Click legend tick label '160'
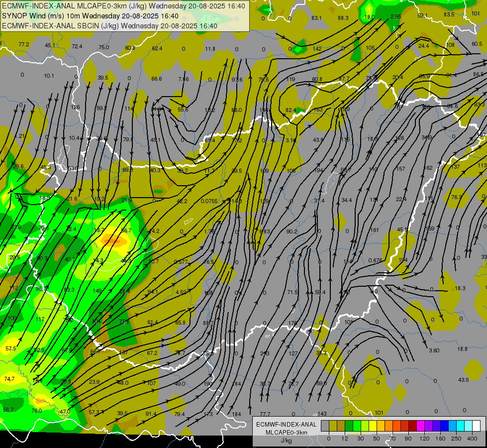487x448 pixels. coord(440,439)
